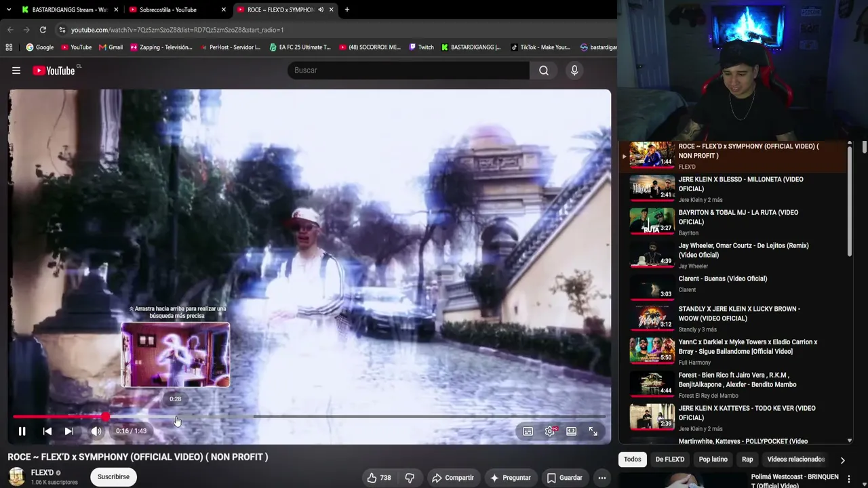The image size is (868, 488).
Task: Select the Pop latino filter chip
Action: [x=713, y=460]
